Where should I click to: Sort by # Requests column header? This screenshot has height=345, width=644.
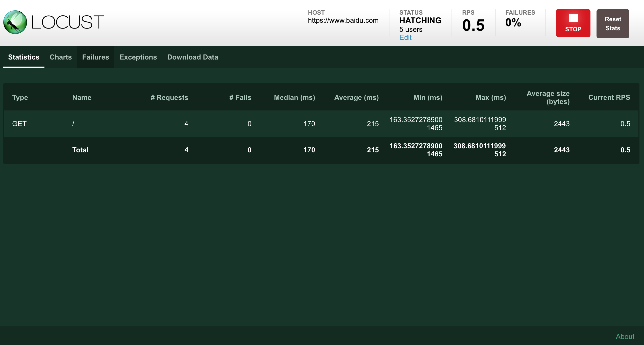click(x=169, y=98)
